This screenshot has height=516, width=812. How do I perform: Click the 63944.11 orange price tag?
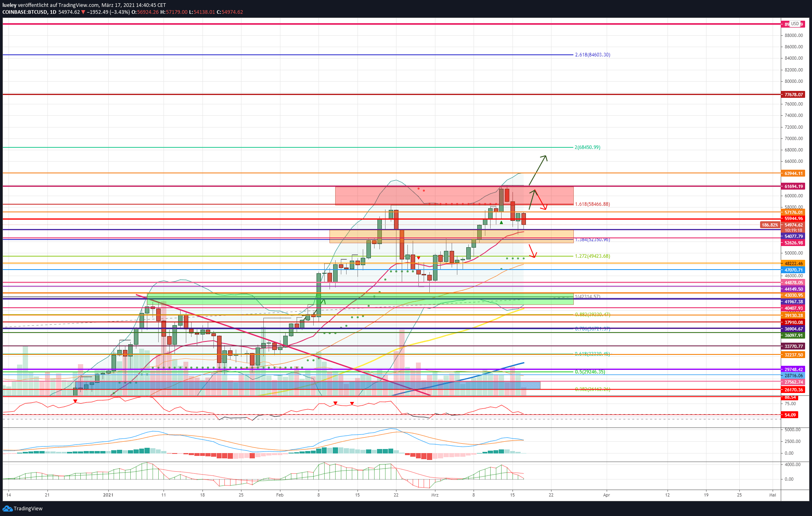click(x=793, y=173)
